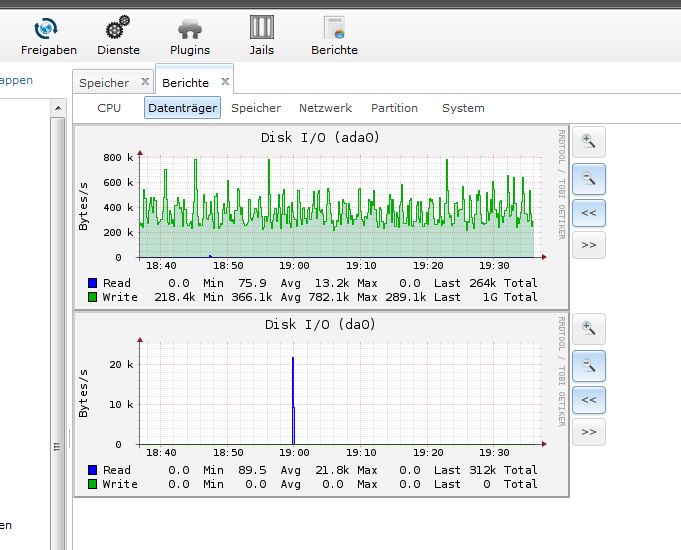
Task: Open the Plugins puzzle-piece icon
Action: pyautogui.click(x=190, y=36)
